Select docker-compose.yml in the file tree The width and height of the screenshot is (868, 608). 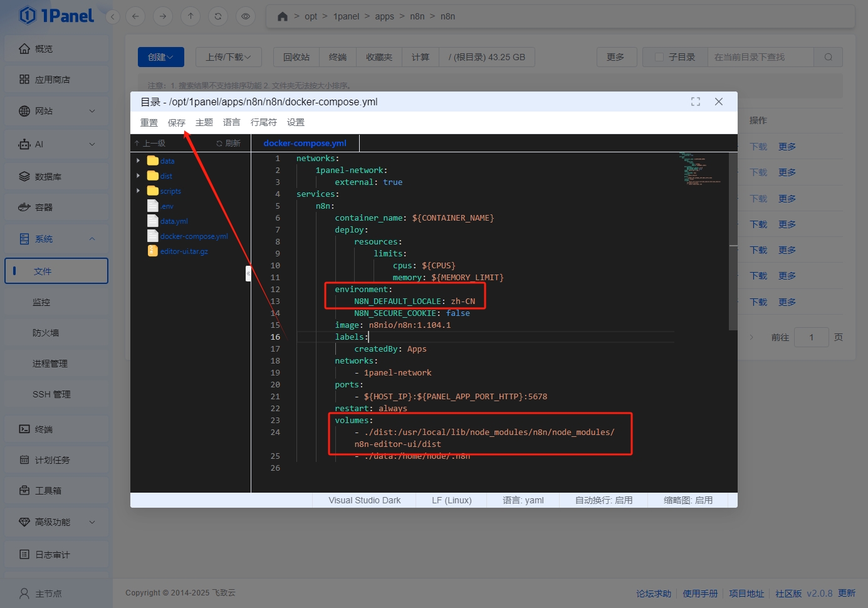194,236
